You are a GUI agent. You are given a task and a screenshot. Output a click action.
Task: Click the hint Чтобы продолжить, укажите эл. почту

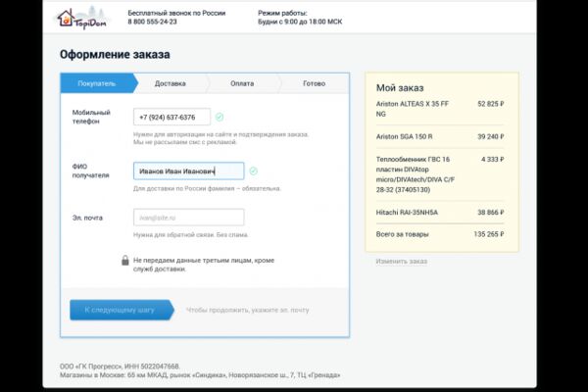(x=248, y=310)
